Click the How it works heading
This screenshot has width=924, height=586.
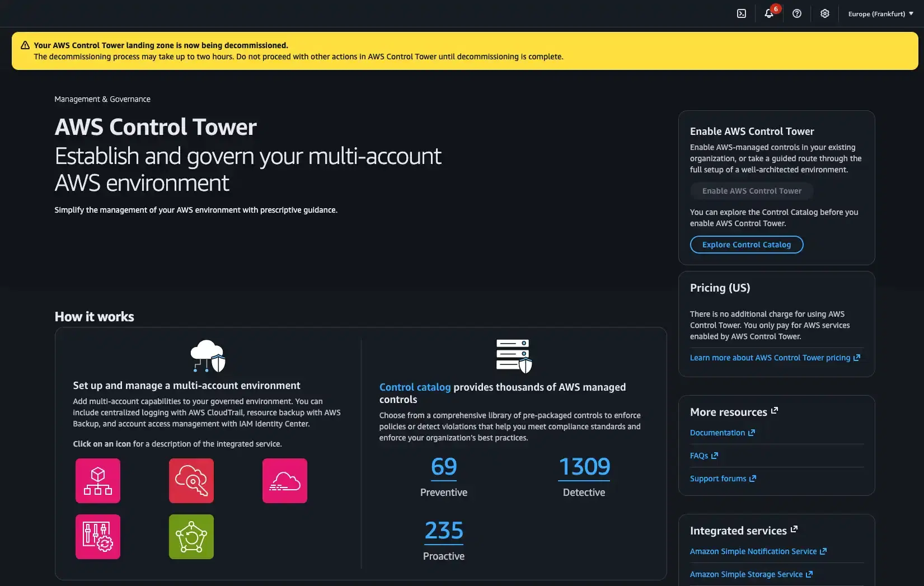coord(95,317)
